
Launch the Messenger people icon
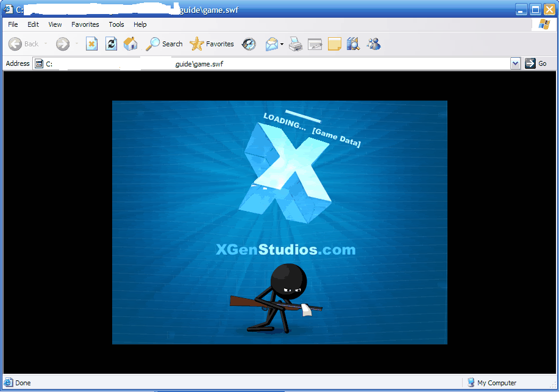tap(374, 44)
